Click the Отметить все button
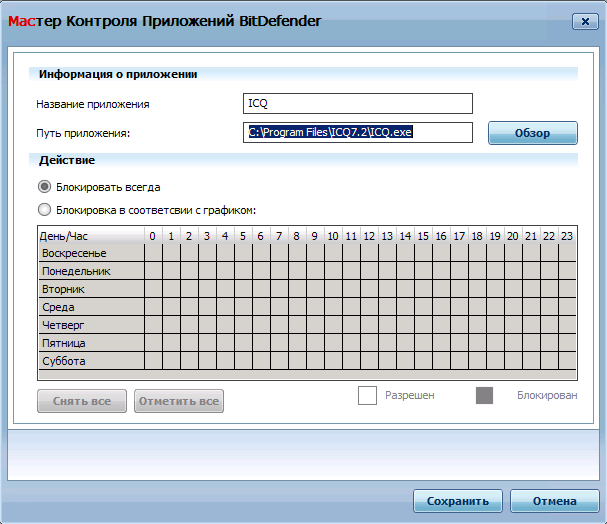Image resolution: width=607 pixels, height=524 pixels. point(179,401)
